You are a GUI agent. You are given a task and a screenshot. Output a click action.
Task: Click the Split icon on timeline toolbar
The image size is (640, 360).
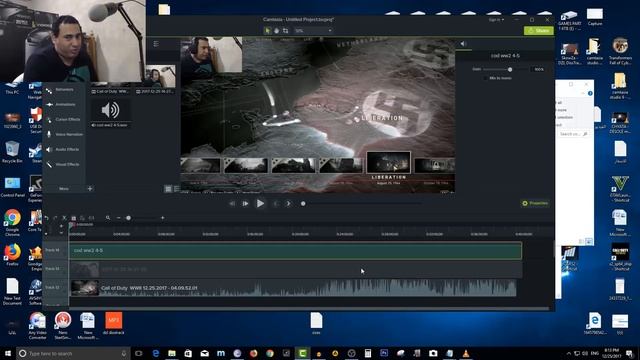(91, 218)
